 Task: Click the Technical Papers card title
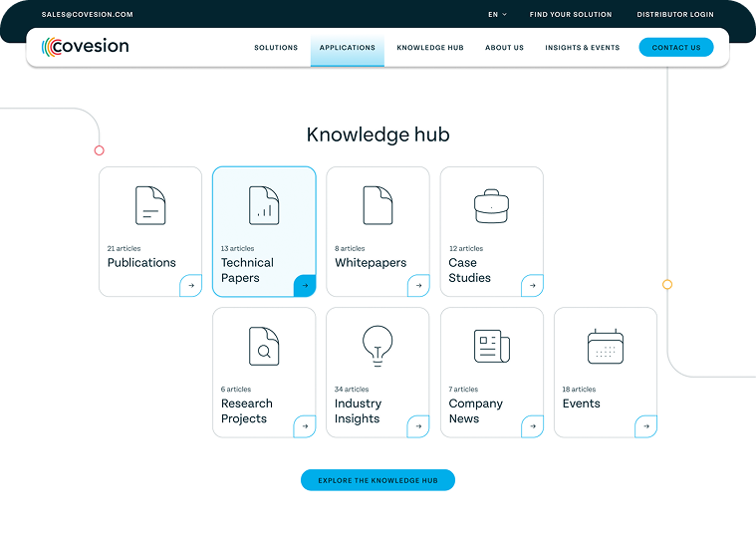point(247,270)
